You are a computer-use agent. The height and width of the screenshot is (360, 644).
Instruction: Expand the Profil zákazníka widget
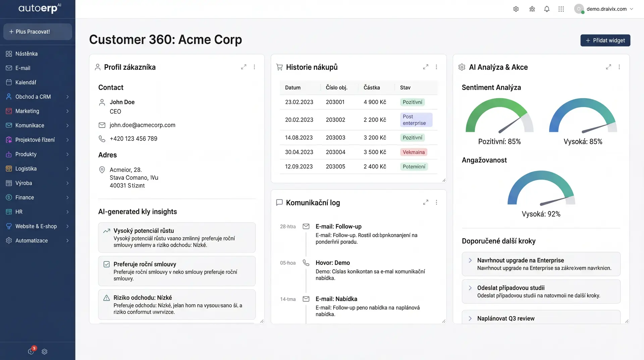pyautogui.click(x=244, y=67)
